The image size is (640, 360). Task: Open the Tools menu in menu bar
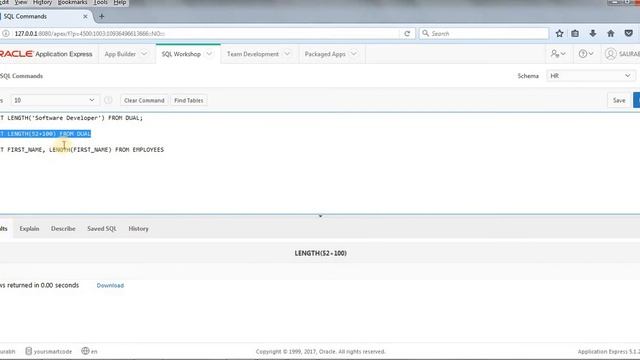[x=100, y=2]
